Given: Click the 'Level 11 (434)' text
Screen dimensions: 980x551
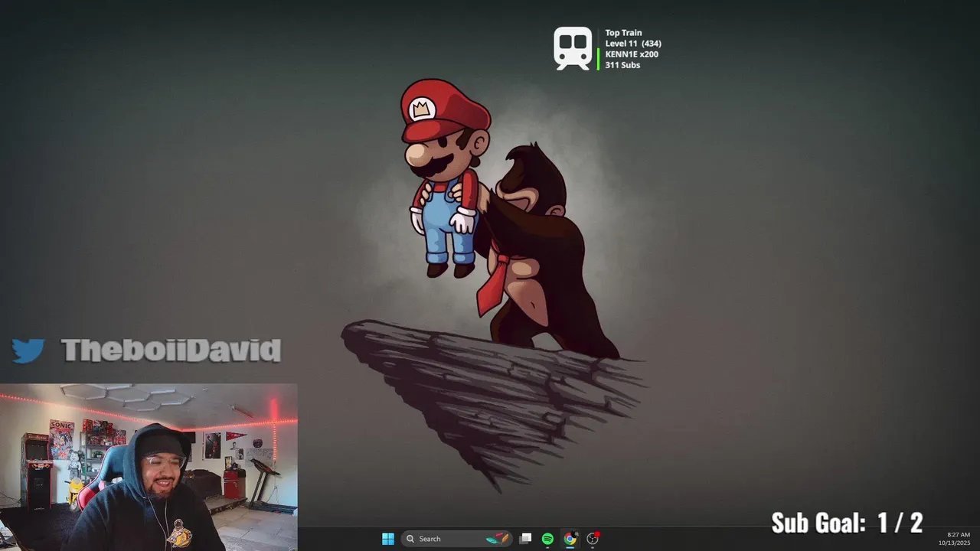Looking at the screenshot, I should 633,44.
